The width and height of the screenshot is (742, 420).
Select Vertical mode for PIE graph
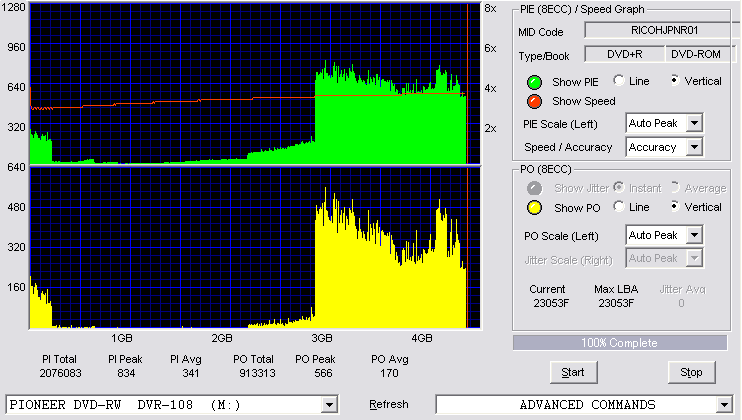click(675, 80)
